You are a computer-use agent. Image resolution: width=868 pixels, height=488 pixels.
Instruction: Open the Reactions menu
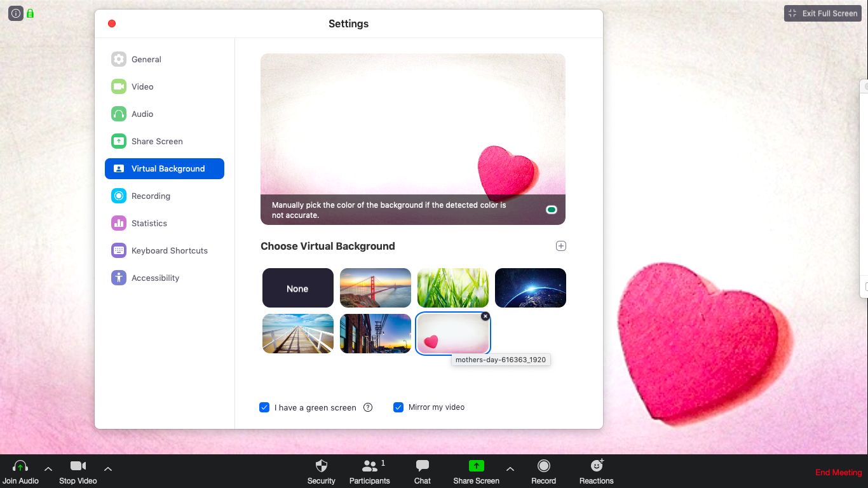pyautogui.click(x=597, y=472)
